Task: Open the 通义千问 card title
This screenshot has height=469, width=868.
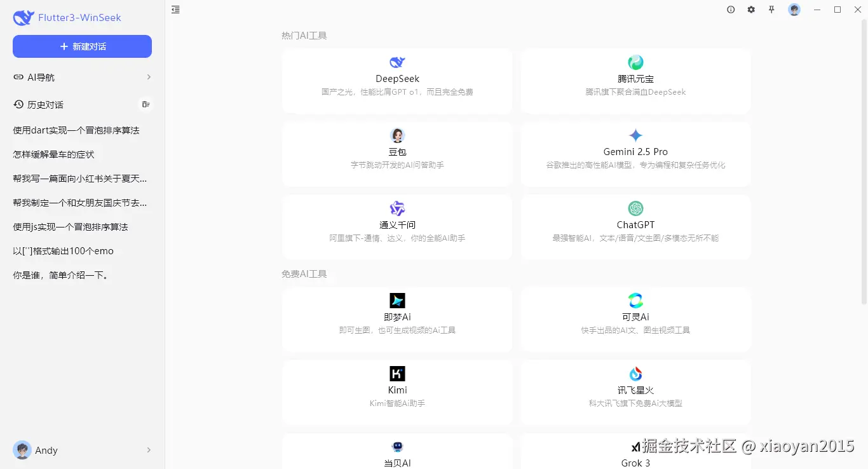Action: coord(397,225)
